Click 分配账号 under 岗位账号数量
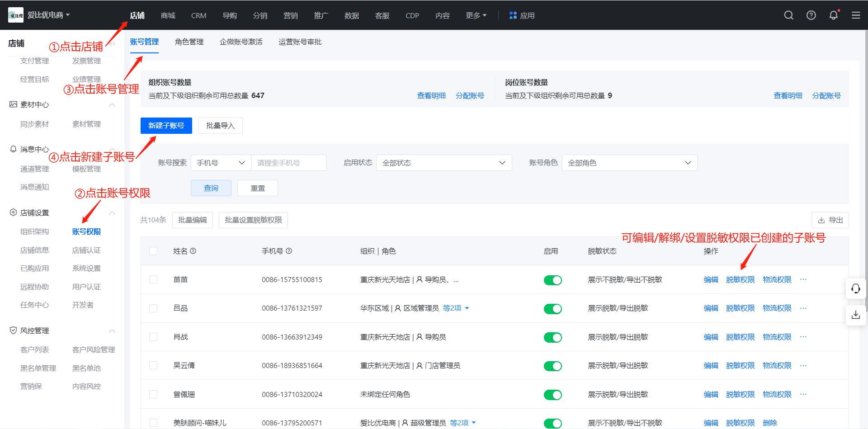This screenshot has height=429, width=868. click(x=826, y=95)
